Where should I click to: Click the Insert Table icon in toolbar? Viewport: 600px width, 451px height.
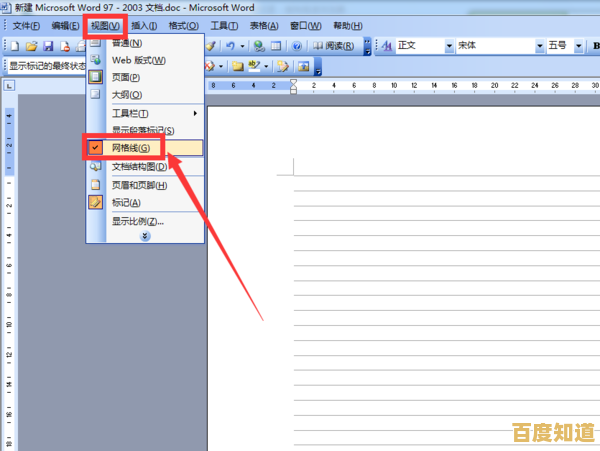pos(277,46)
